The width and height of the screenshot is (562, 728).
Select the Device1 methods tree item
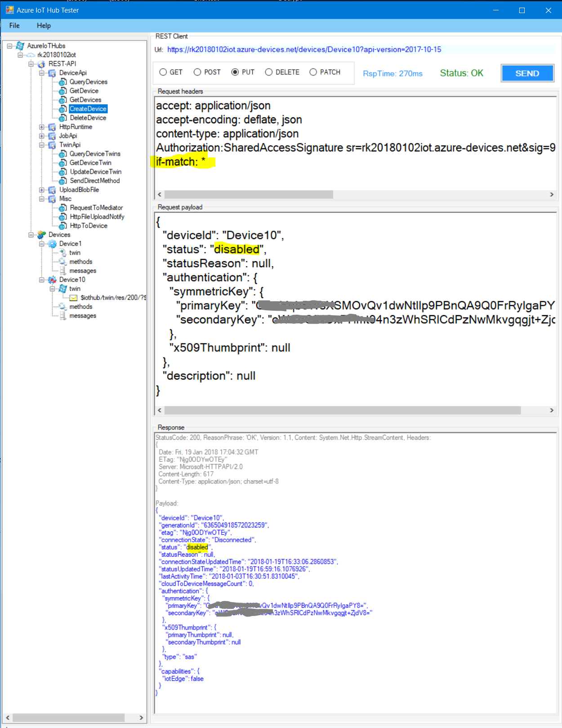[81, 262]
